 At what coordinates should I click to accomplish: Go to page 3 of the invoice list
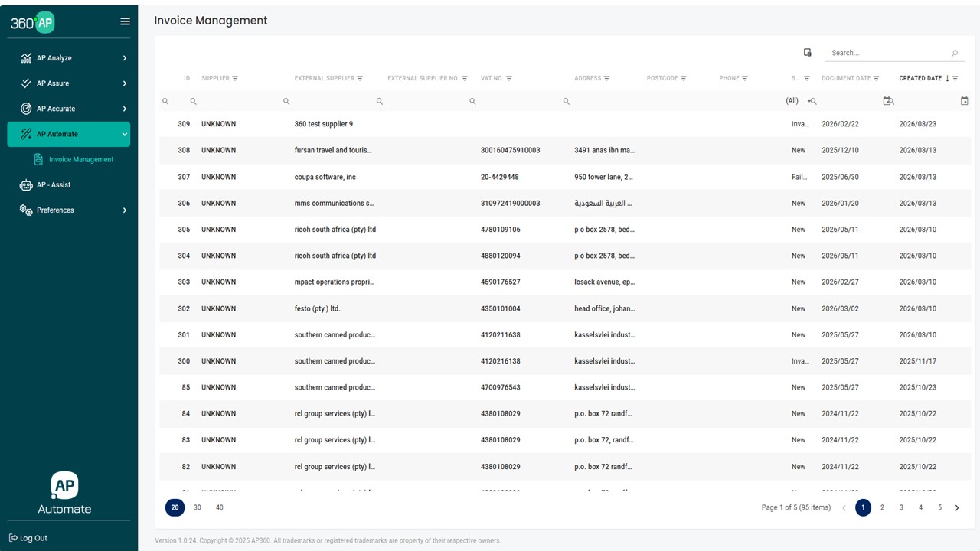[901, 507]
